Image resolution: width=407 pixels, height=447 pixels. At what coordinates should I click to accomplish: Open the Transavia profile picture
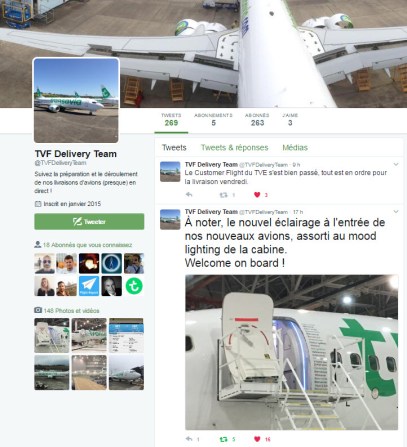pyautogui.click(x=76, y=100)
